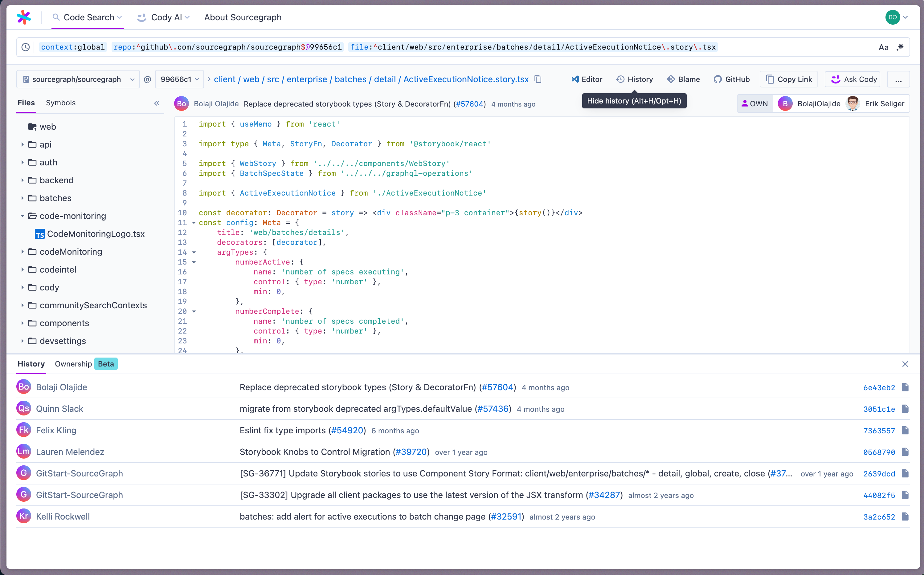Screen dimensions: 924x575
Task: Open file on GitHub
Action: [731, 79]
